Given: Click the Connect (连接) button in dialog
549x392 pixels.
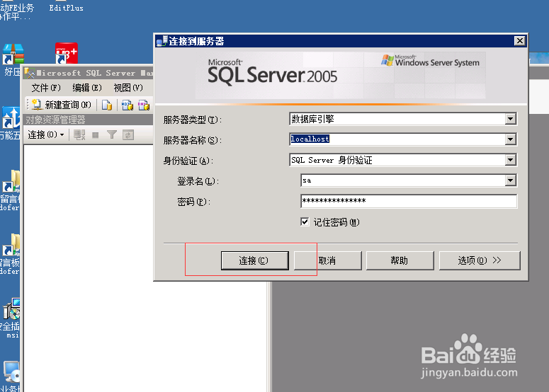Looking at the screenshot, I should click(x=254, y=260).
